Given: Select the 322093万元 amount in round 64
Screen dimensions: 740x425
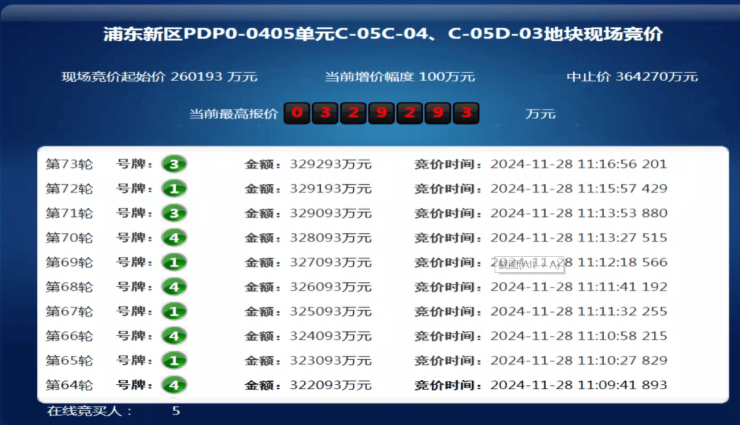Looking at the screenshot, I should click(x=330, y=385).
